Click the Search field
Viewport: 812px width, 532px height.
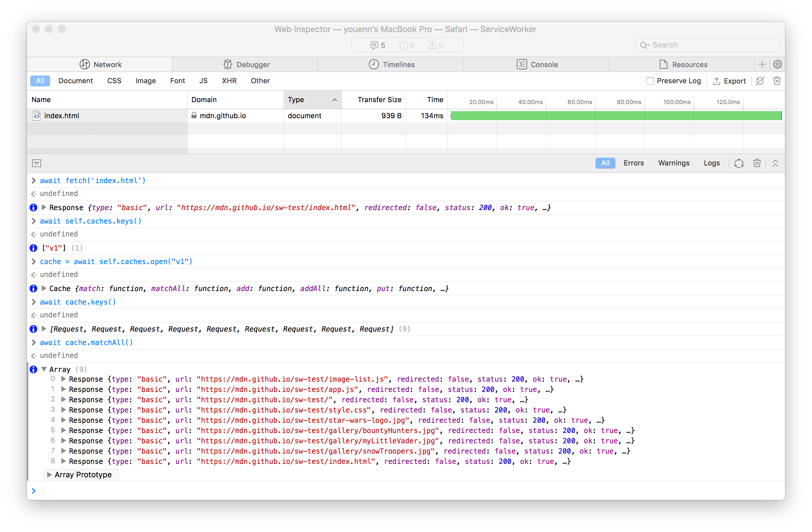click(x=707, y=45)
